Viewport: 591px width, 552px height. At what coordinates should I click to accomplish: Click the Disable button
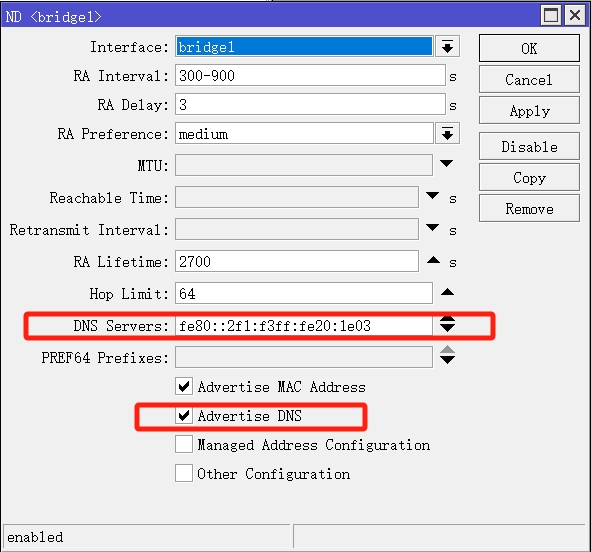click(529, 147)
